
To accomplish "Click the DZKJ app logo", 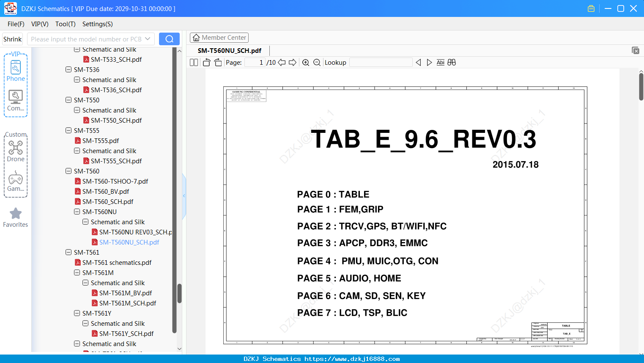I will click(x=10, y=8).
